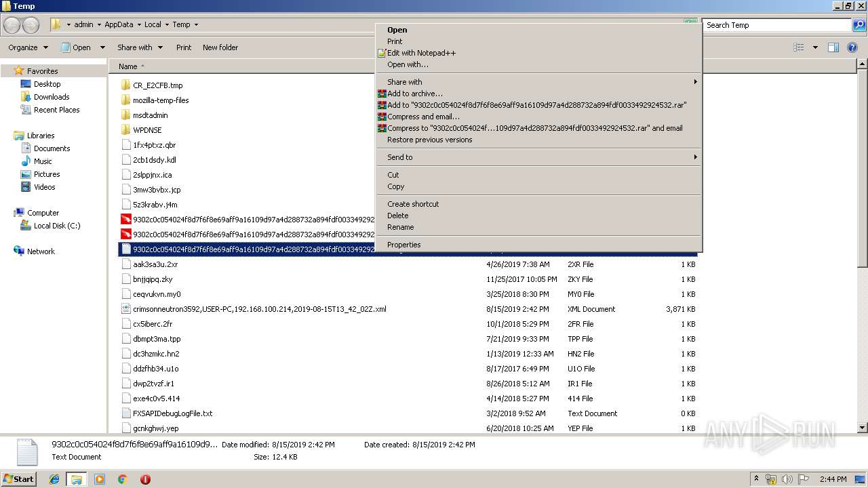Screen dimensions: 868x488
Task: Expand the view options dropdown arrow
Action: [x=815, y=47]
